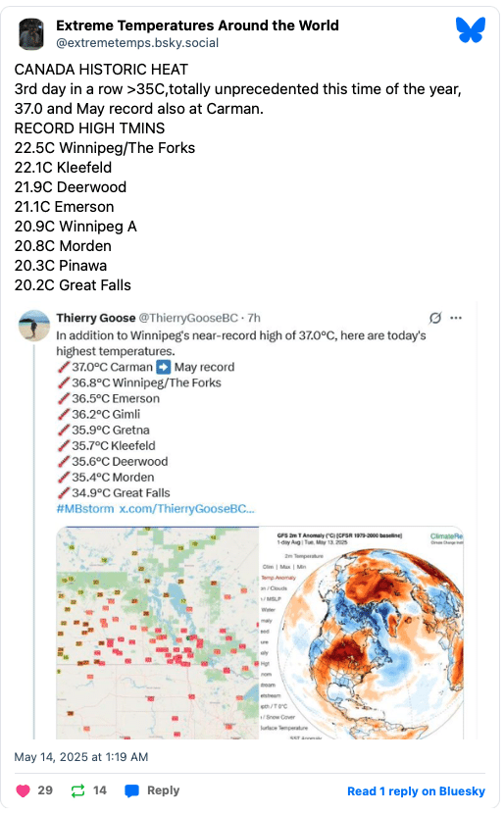Click the slashed circle icon on quoted post
Viewport: 504px width, 814px height.
pos(435,318)
